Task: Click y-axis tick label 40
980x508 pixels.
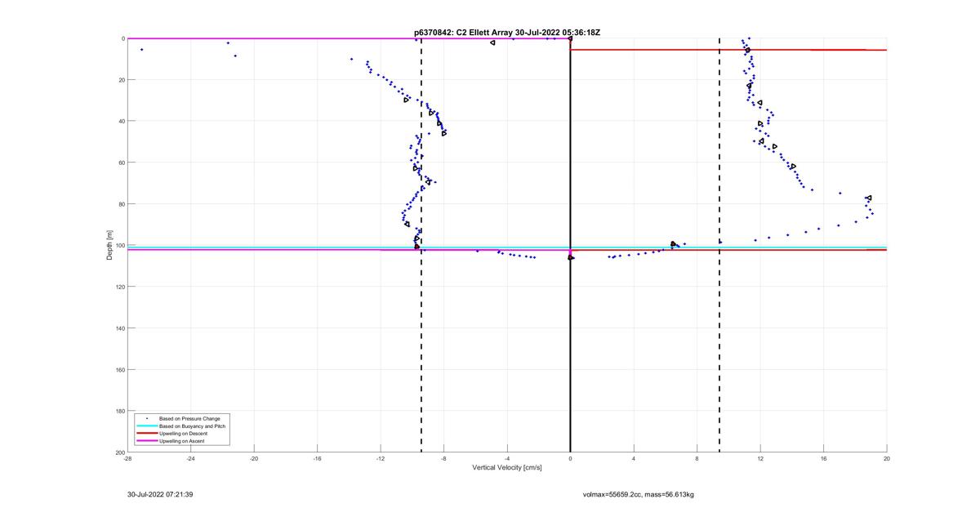Action: 121,121
